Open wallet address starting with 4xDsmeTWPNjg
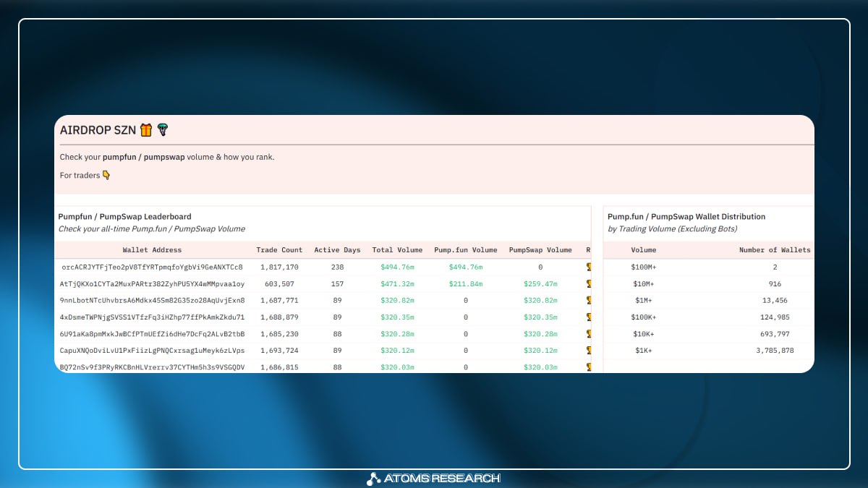The width and height of the screenshot is (868, 488). pyautogui.click(x=152, y=317)
